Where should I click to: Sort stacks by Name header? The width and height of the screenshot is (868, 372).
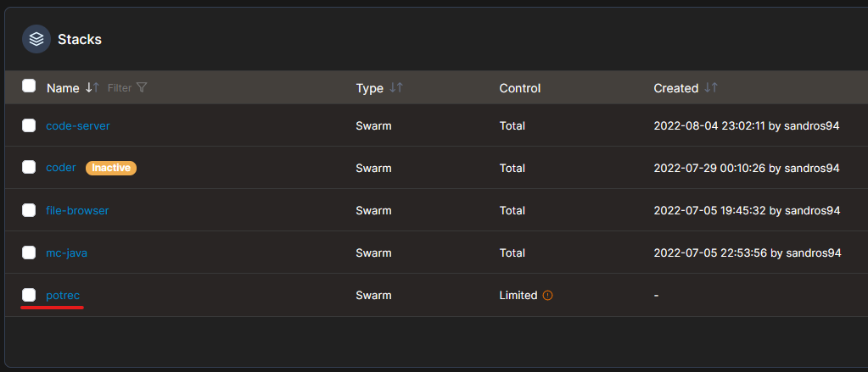[63, 88]
